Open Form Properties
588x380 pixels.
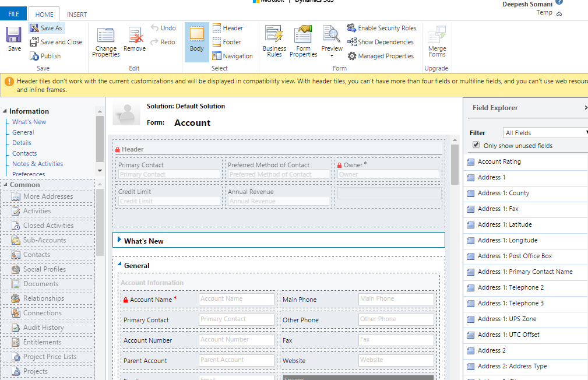coord(304,41)
